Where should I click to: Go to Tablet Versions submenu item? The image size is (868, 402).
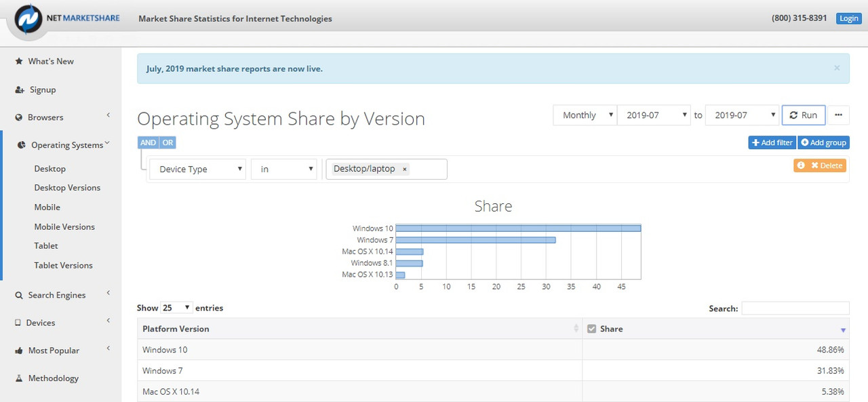click(x=63, y=266)
